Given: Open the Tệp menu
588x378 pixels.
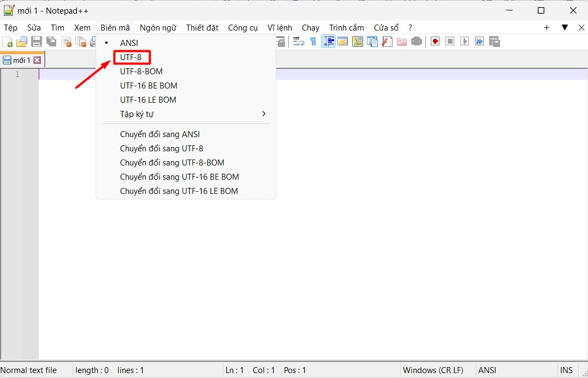Looking at the screenshot, I should [10, 28].
